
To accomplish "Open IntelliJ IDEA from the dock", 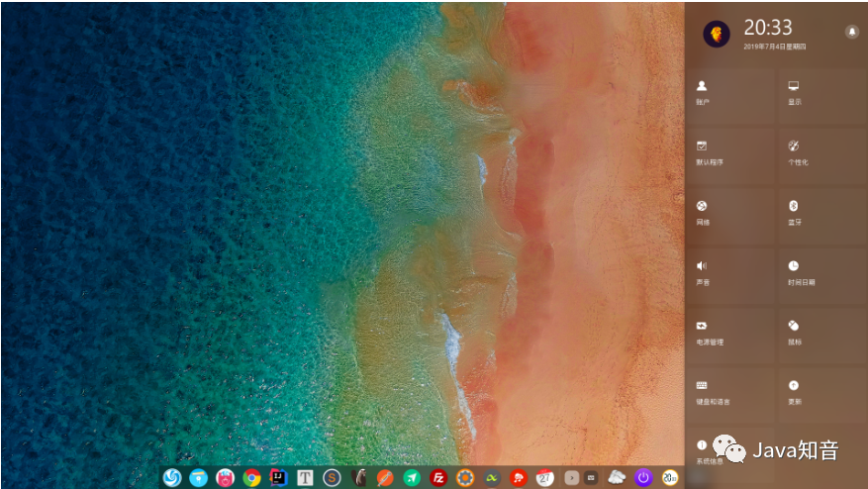I will (x=278, y=477).
